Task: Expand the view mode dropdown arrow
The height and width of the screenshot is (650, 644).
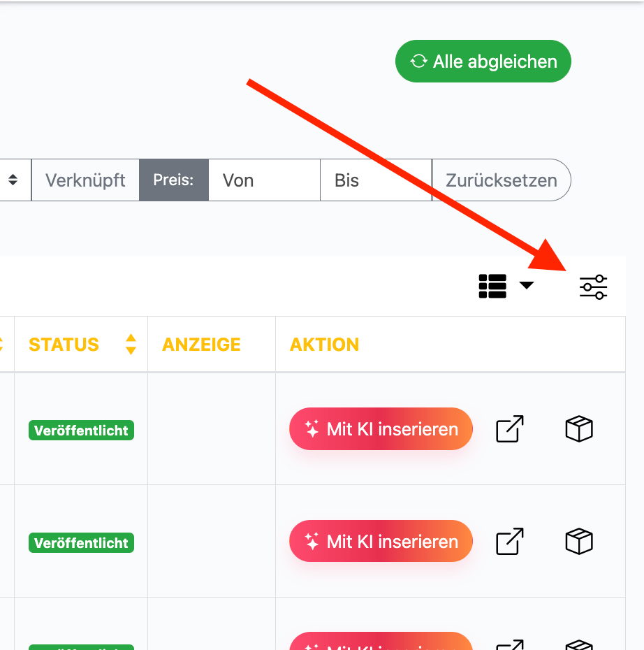Action: [x=527, y=285]
